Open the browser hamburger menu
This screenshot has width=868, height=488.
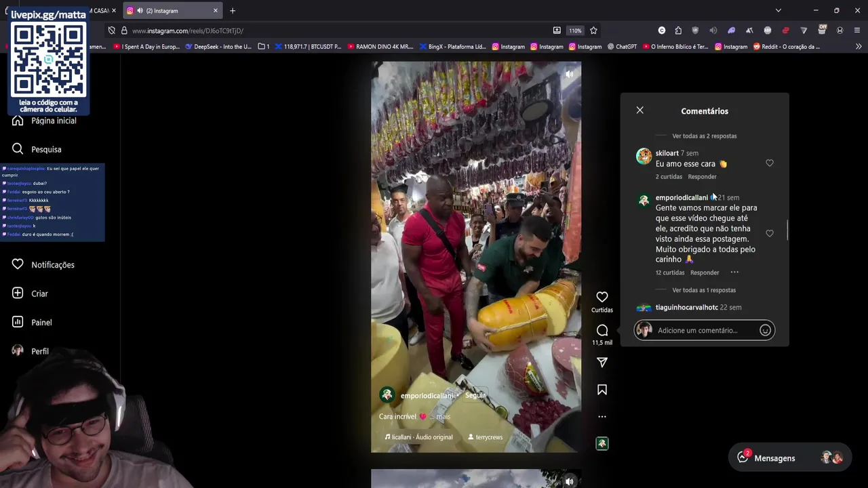coord(857,30)
